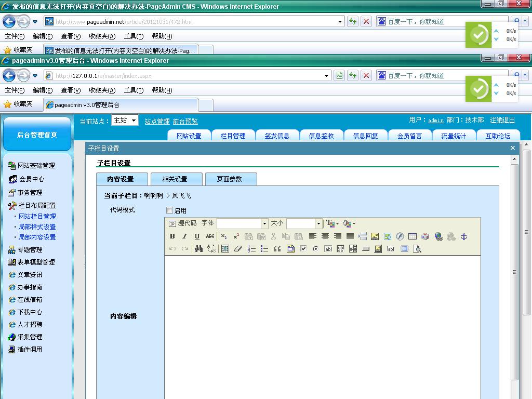
Task: Insert a checkbox form field from toolbar
Action: tap(303, 249)
